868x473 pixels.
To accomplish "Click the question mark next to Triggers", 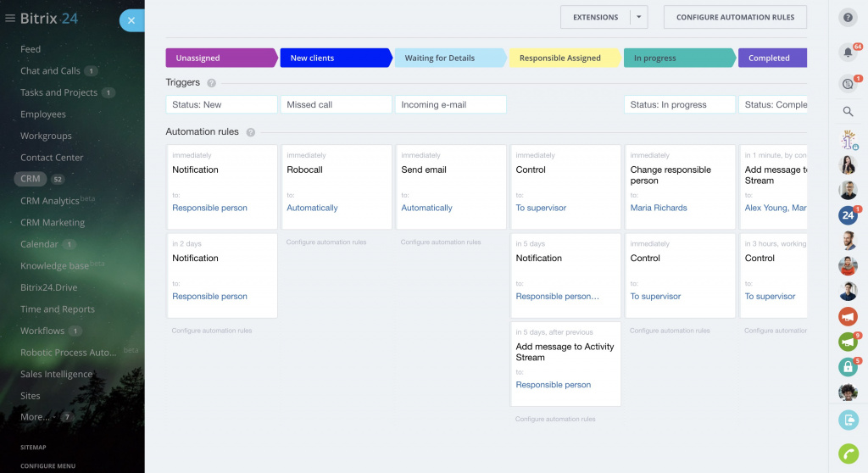I will pyautogui.click(x=211, y=83).
